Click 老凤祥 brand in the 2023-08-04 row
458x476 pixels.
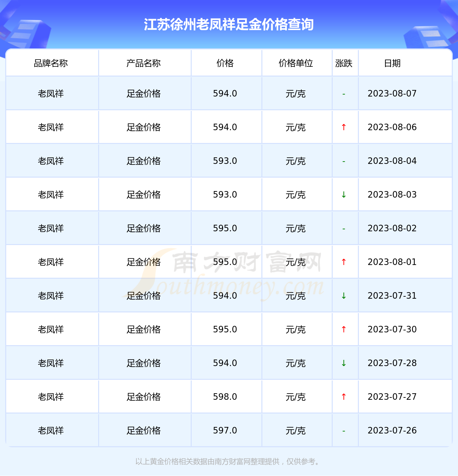click(51, 161)
